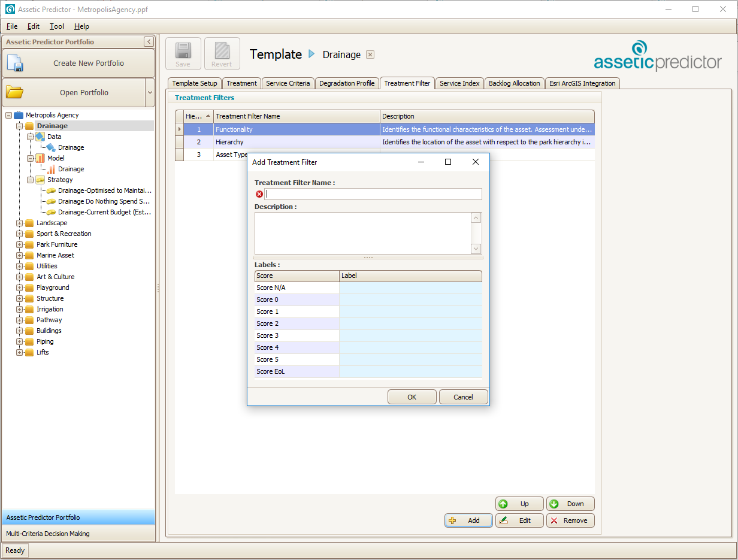Image resolution: width=738 pixels, height=560 pixels.
Task: Collapse the Strategy tree node
Action: point(31,180)
